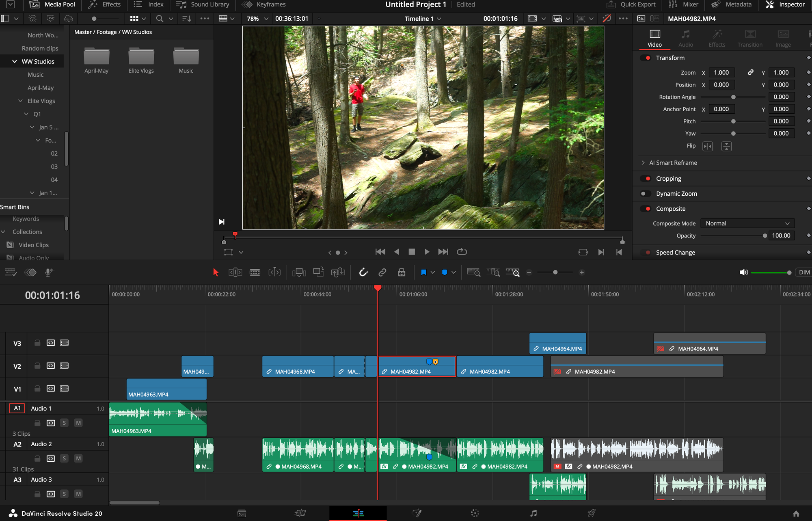Collapse the WW Studios bin
The height and width of the screenshot is (521, 812).
[x=15, y=61]
